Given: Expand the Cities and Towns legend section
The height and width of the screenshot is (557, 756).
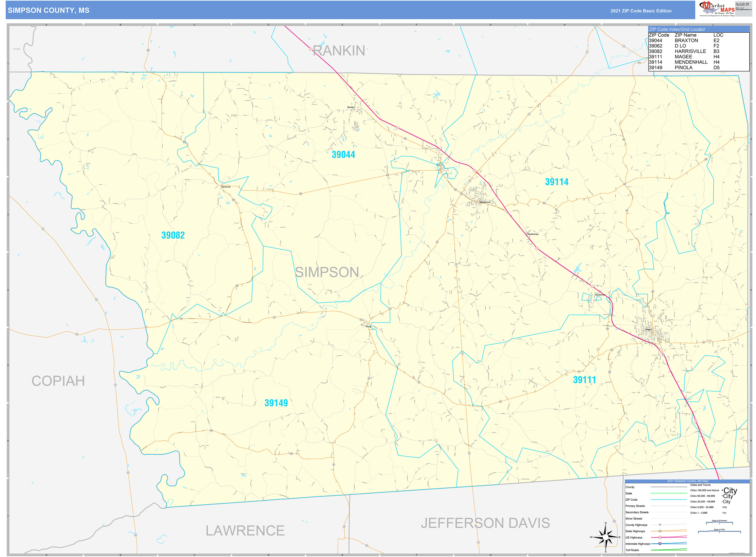Looking at the screenshot, I should coord(700,485).
